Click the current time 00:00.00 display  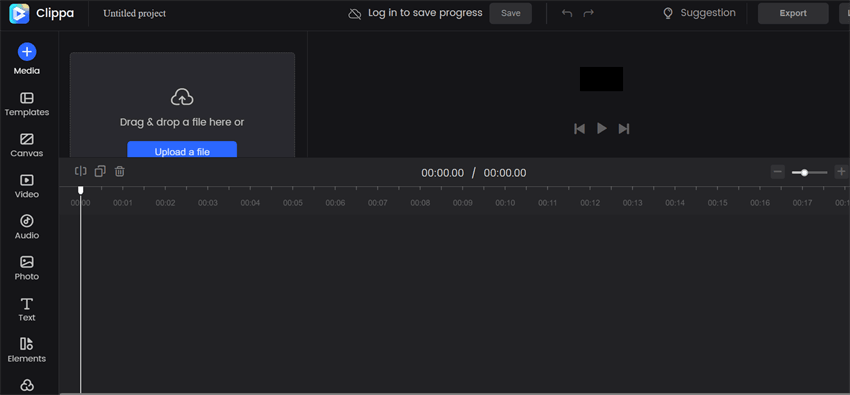pyautogui.click(x=443, y=173)
